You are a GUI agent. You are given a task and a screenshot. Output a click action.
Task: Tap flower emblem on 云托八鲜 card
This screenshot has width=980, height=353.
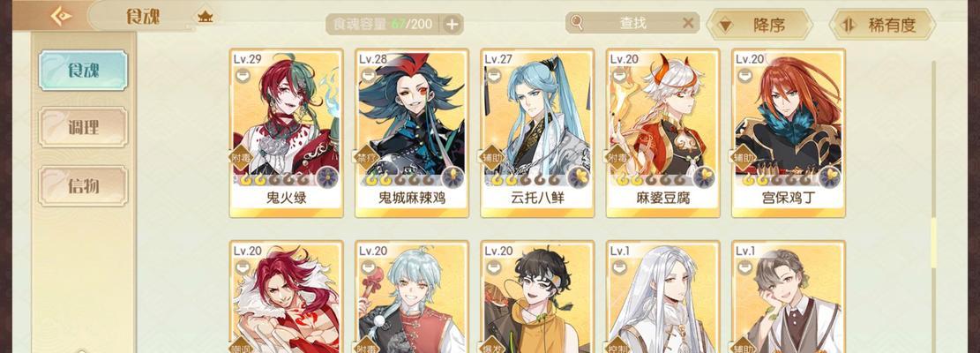(x=578, y=177)
